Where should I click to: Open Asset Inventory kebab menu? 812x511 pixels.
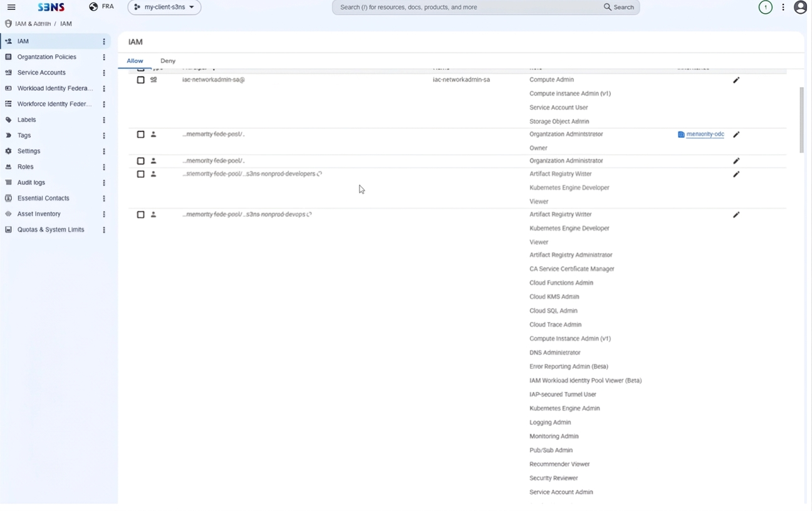point(104,214)
